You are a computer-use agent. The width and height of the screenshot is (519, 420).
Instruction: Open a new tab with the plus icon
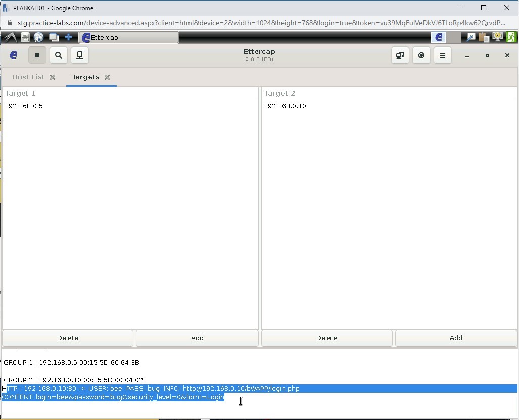[68, 37]
